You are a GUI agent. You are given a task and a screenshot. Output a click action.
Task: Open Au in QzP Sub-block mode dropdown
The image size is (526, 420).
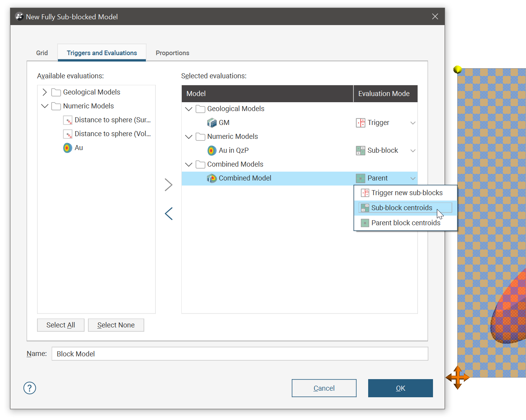coord(413,151)
